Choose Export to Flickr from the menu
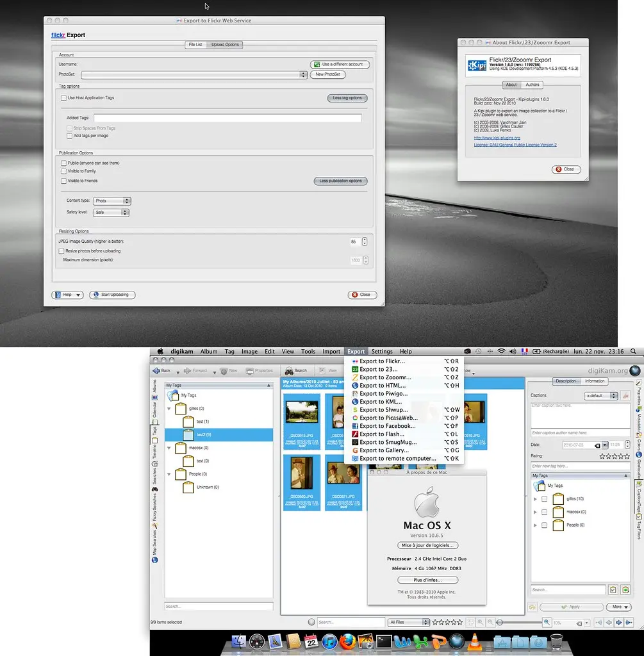This screenshot has height=656, width=644. [382, 361]
